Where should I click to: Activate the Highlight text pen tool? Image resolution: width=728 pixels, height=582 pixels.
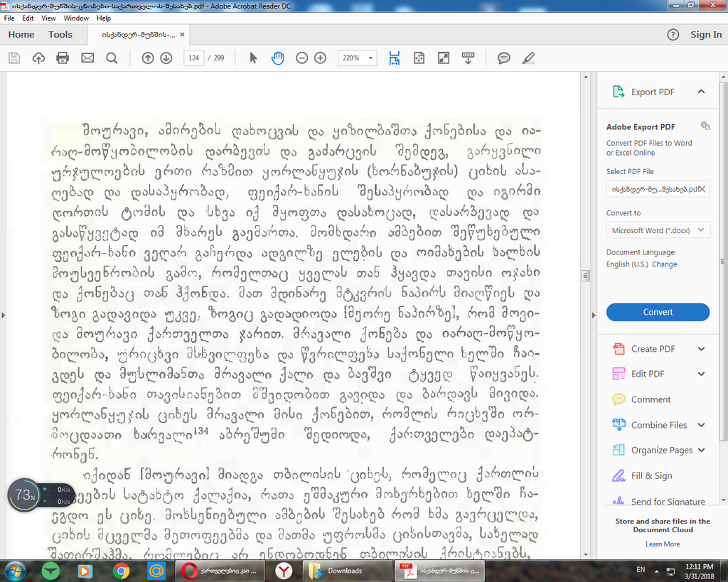click(x=528, y=58)
